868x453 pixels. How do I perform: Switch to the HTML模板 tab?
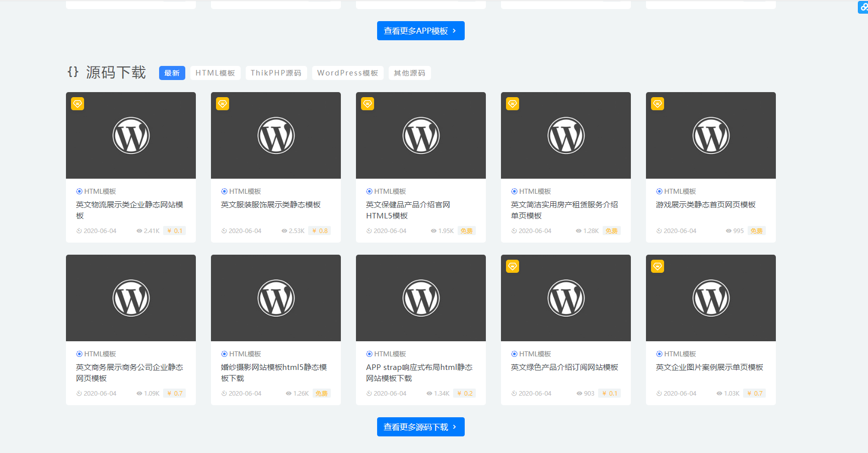click(x=215, y=73)
